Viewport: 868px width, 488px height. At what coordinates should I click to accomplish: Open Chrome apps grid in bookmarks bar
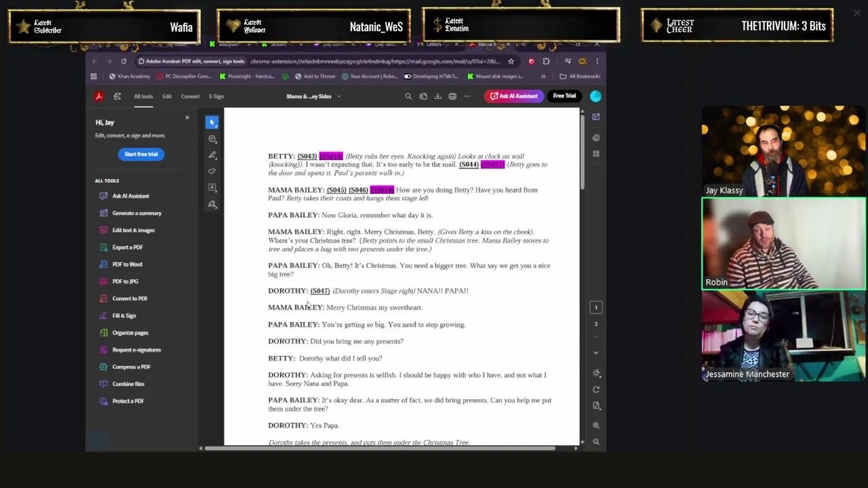[x=94, y=77]
